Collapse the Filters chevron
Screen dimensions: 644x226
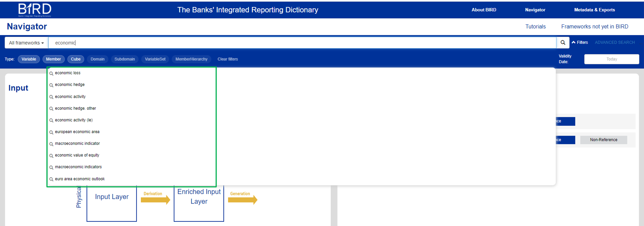click(x=574, y=42)
